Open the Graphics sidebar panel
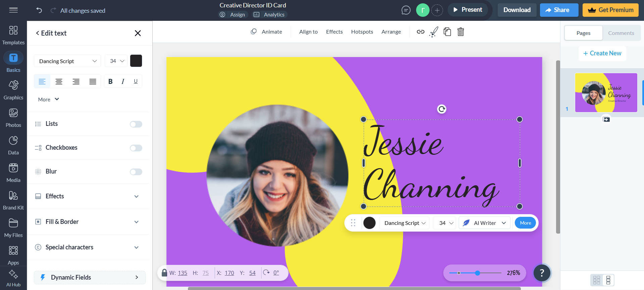Screen dimensions: 644x290 (x=13, y=90)
